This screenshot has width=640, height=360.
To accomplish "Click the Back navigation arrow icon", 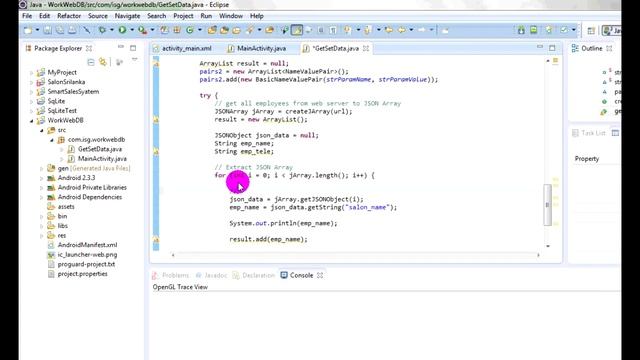I will 402,30.
